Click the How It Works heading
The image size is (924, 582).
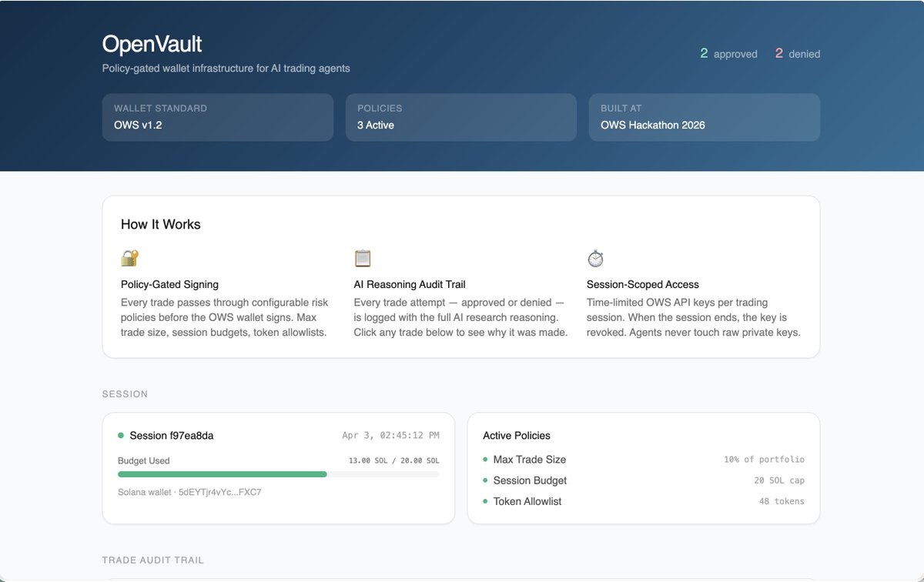click(161, 225)
